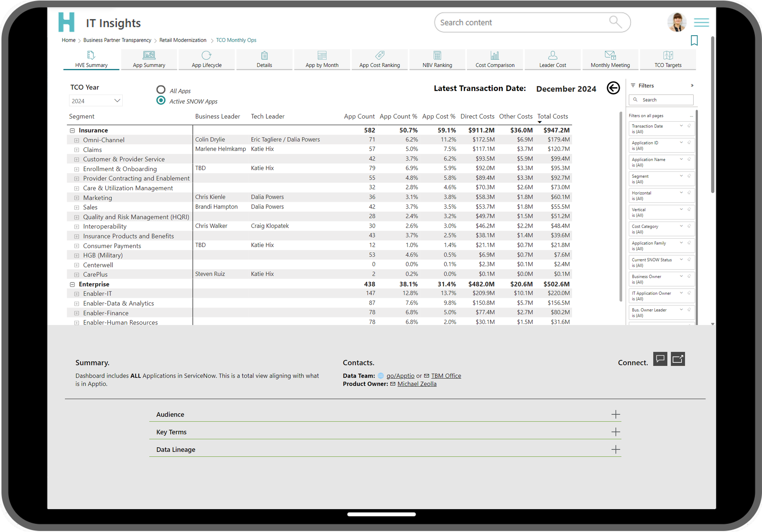Clear the Segment filter eraser icon

point(689,176)
